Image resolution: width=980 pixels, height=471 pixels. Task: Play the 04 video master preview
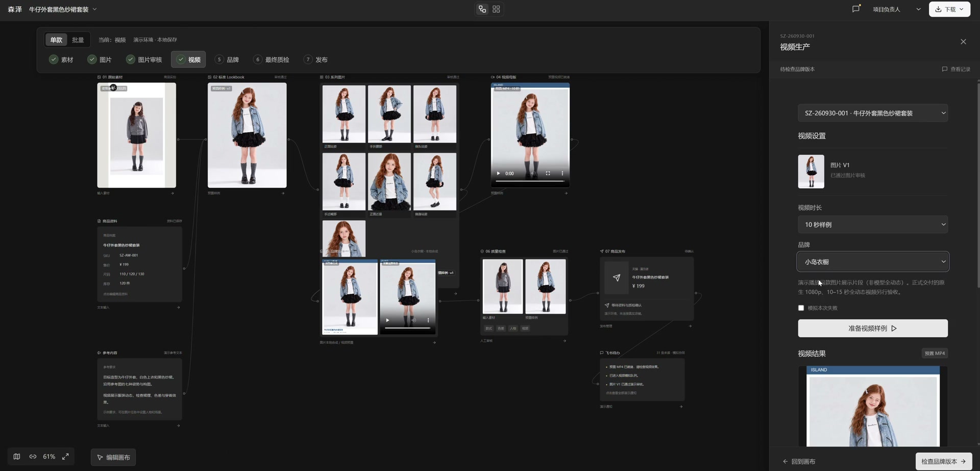pyautogui.click(x=499, y=173)
